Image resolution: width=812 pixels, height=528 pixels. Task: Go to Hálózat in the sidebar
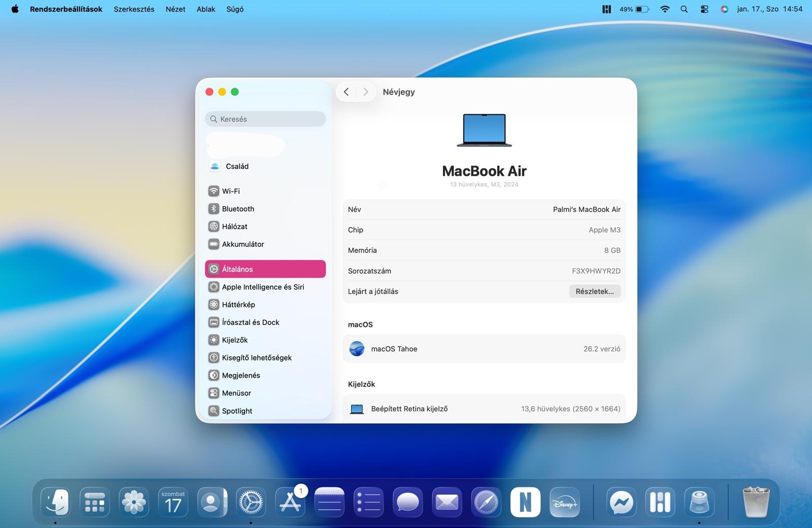(265, 226)
